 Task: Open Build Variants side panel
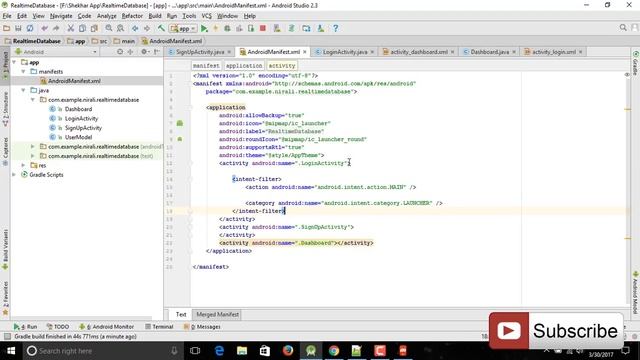(x=5, y=249)
